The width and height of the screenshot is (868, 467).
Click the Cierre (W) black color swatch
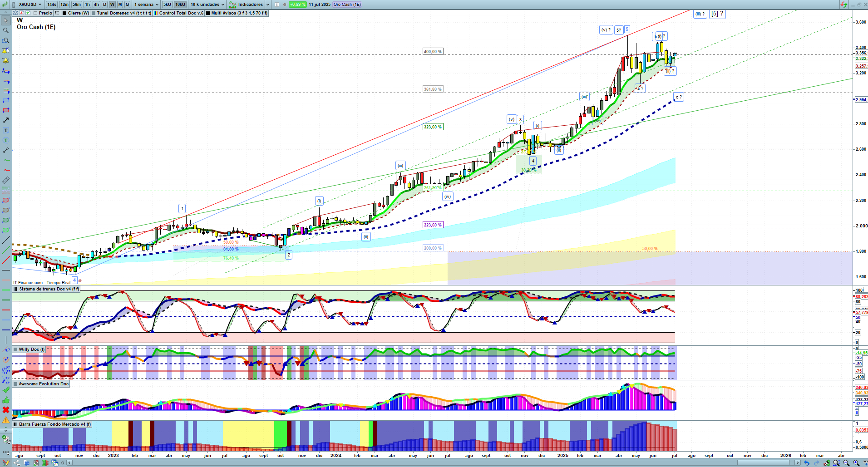point(65,13)
